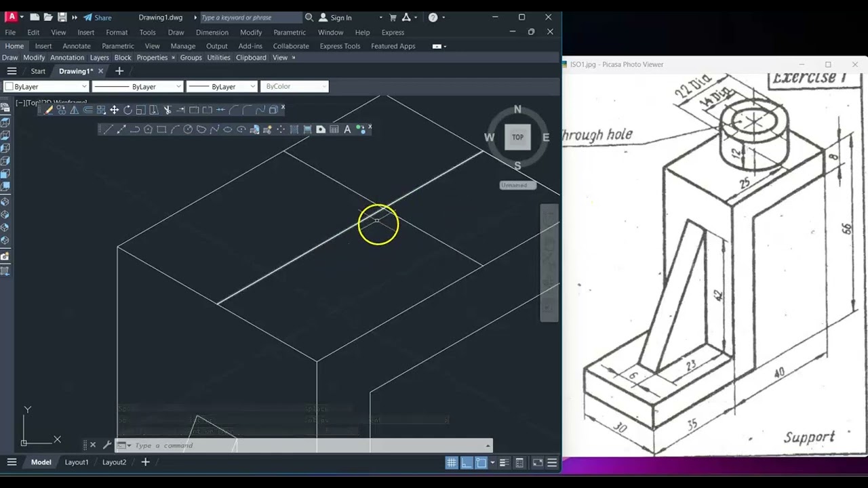Viewport: 868px width, 488px height.
Task: Add a new layout tab
Action: click(145, 462)
